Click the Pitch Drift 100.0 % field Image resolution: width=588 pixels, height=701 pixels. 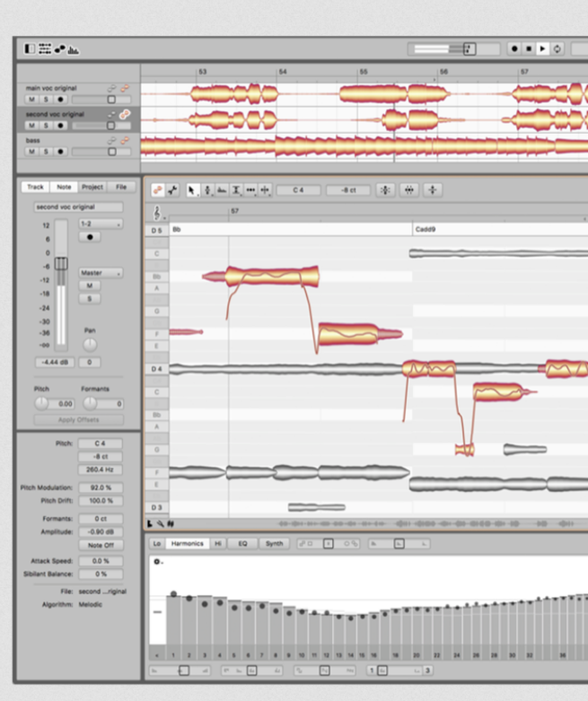[x=101, y=501]
